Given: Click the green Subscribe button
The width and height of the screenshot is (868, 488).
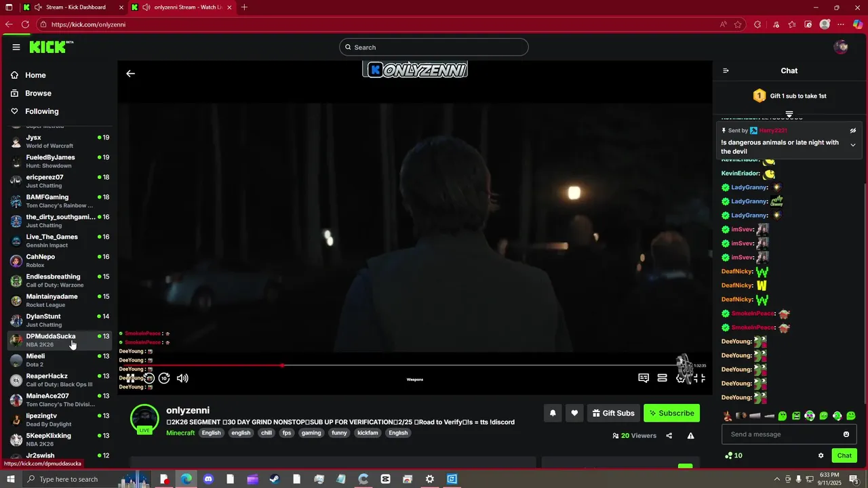Looking at the screenshot, I should click(x=671, y=413).
